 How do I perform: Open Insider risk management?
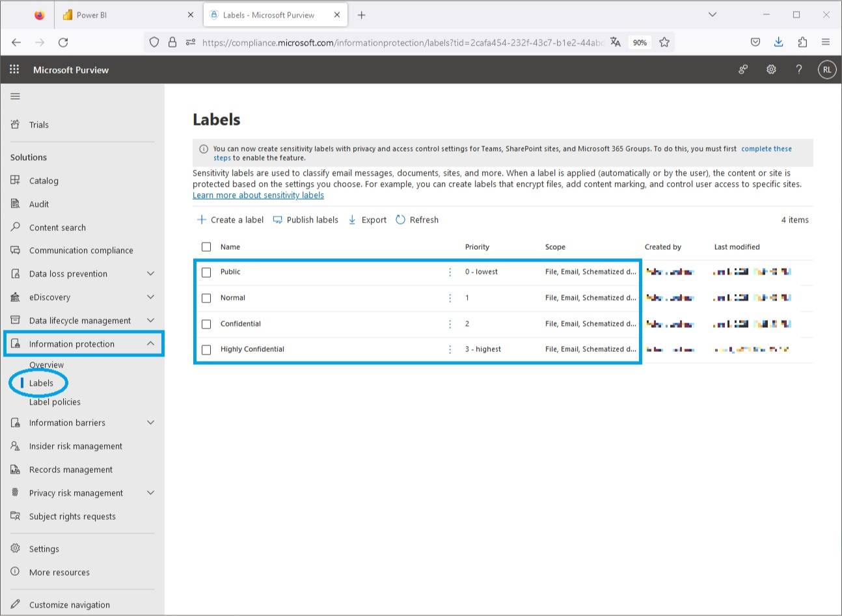[76, 446]
